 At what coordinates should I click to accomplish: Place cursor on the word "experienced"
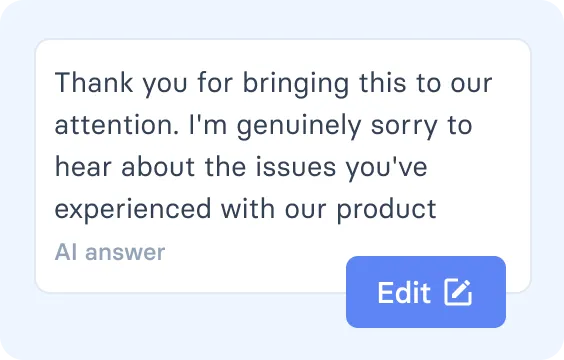tap(133, 210)
